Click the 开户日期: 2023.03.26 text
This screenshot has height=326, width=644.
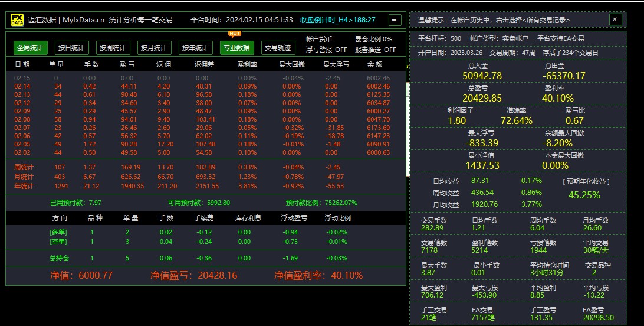pyautogui.click(x=450, y=53)
